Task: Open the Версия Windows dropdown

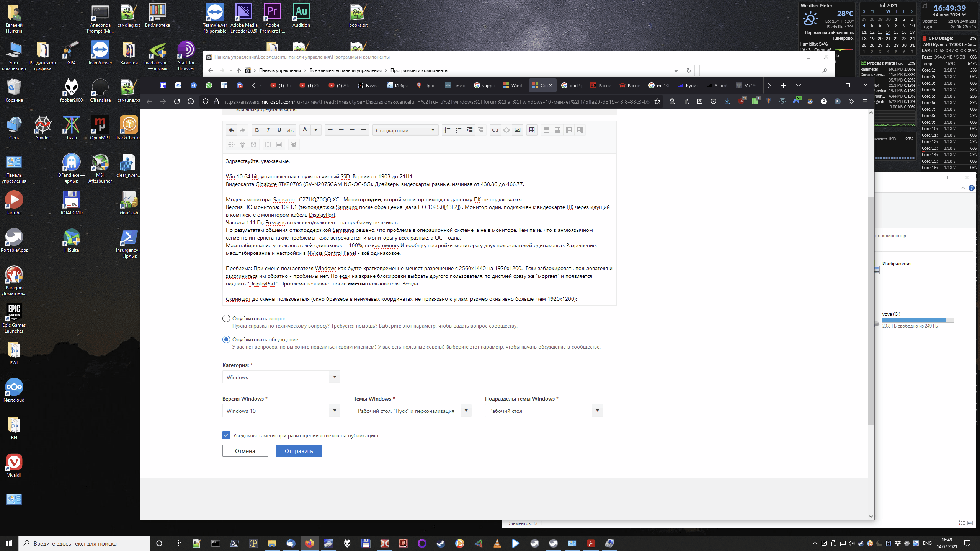Action: tap(281, 411)
